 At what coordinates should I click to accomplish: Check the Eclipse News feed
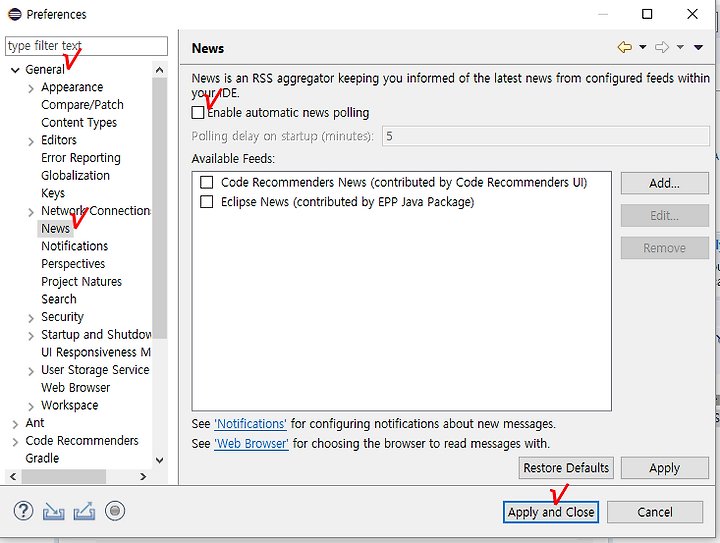tap(207, 202)
